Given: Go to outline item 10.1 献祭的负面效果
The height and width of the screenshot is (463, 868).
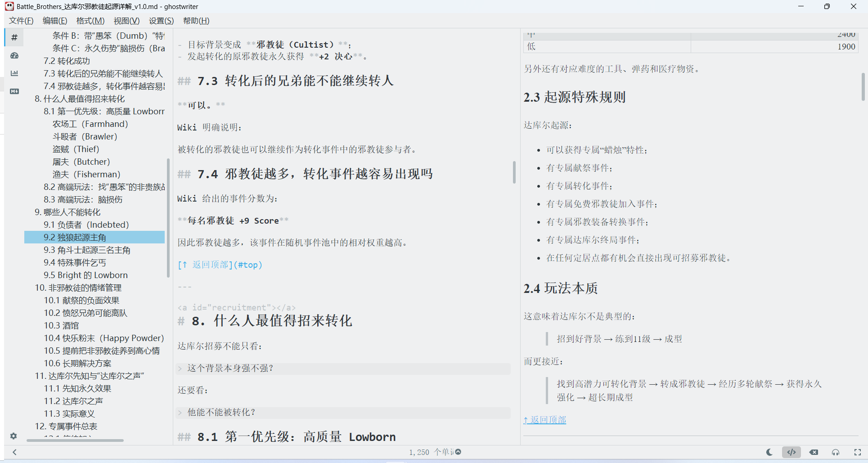Looking at the screenshot, I should click(x=81, y=300).
